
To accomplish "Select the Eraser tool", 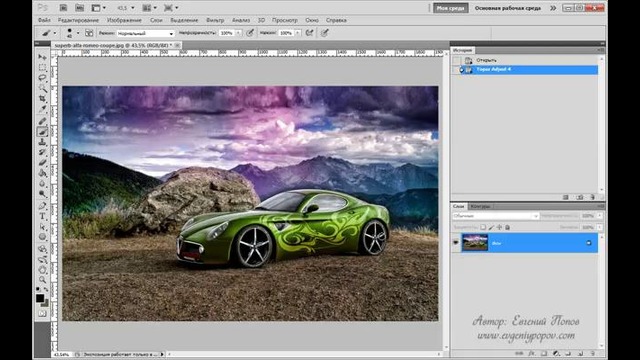I will (42, 162).
